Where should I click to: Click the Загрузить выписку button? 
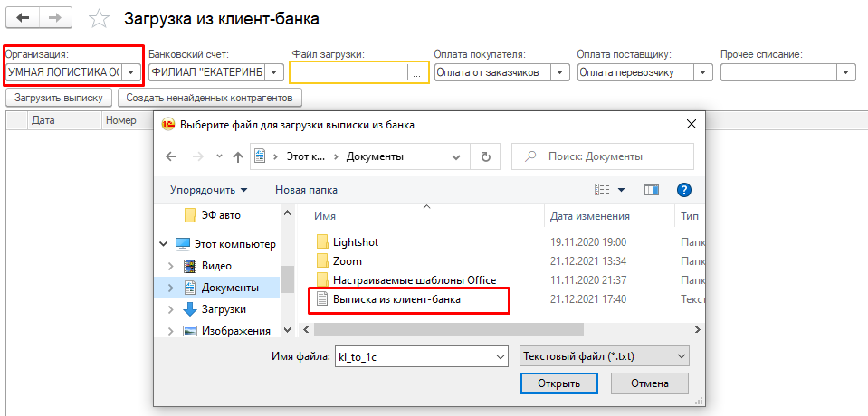[59, 98]
